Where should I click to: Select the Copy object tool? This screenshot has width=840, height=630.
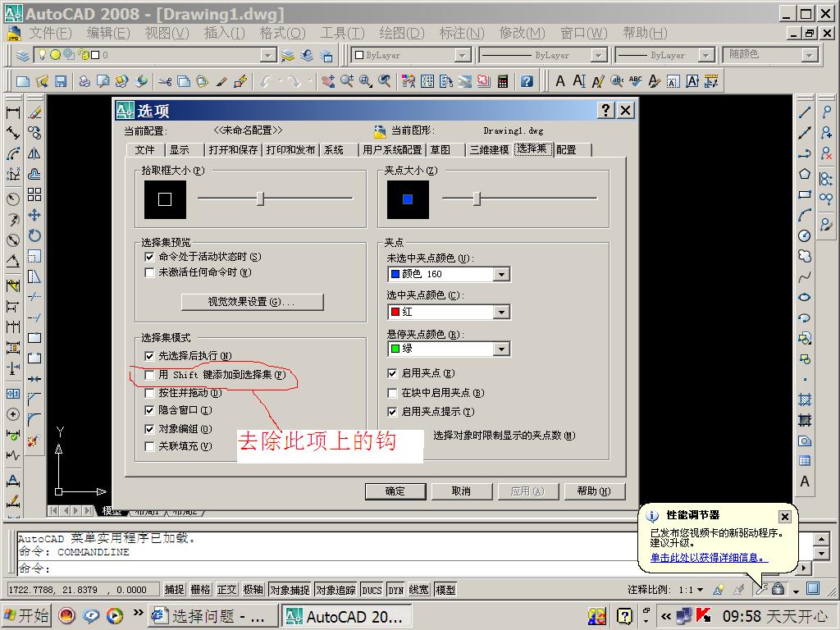34,133
